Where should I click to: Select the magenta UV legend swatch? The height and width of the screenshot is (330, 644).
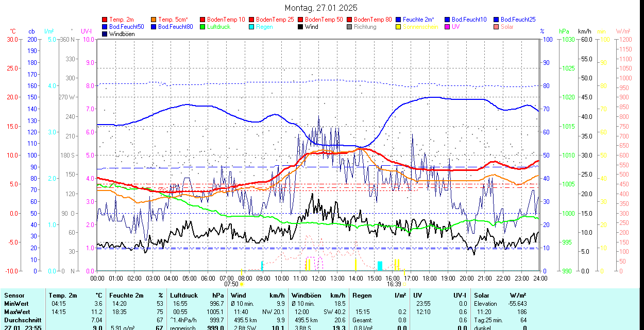448,27
